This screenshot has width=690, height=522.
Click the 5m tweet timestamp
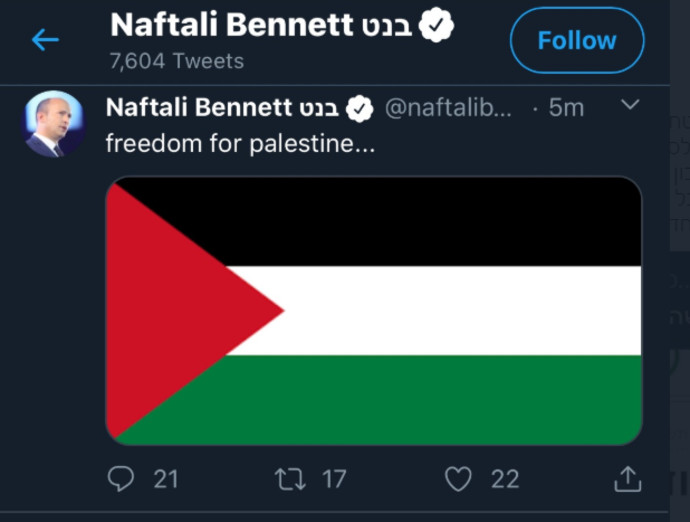[565, 108]
